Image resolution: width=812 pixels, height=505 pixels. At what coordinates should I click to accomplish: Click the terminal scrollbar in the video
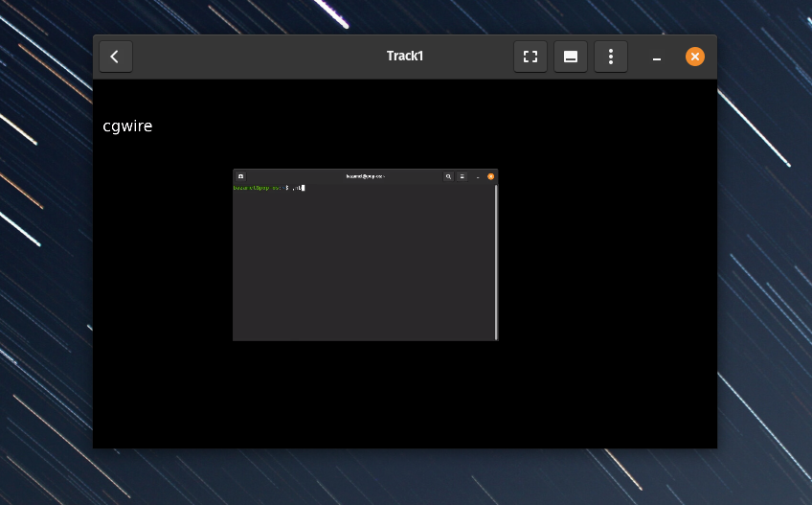tap(496, 262)
